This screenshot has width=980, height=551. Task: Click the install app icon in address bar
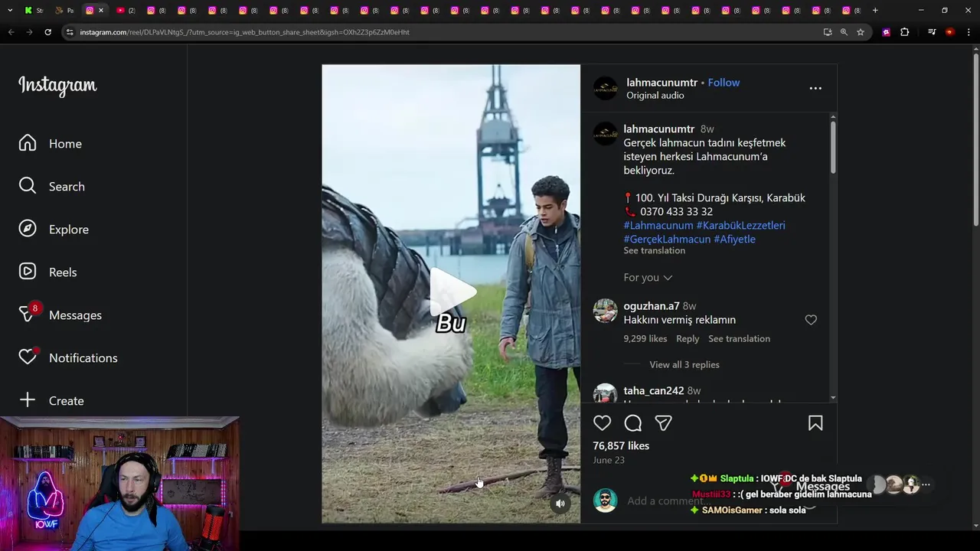pos(828,32)
